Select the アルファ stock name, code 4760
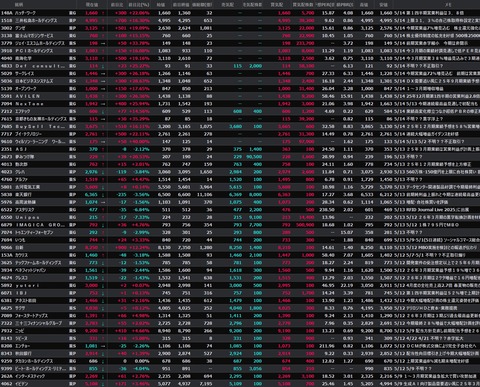This screenshot has height=387, width=480. (22, 180)
